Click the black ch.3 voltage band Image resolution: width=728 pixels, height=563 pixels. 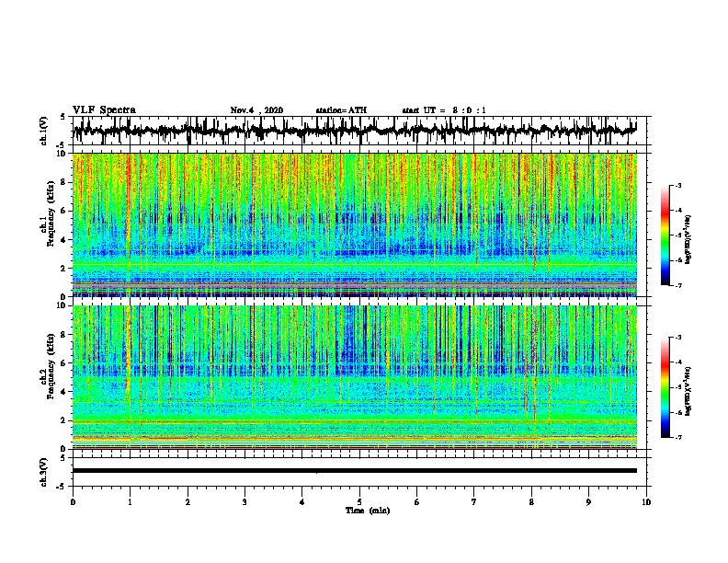coord(355,471)
